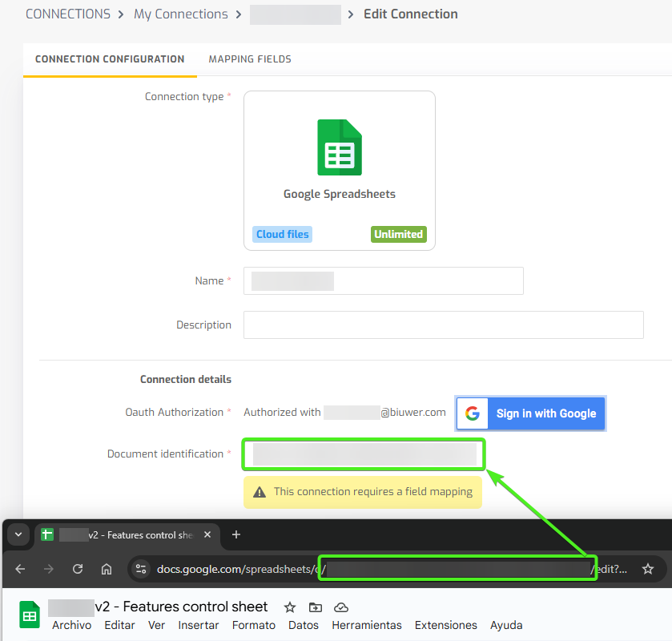Click the Authorized with @biuwer.com text

pos(344,413)
